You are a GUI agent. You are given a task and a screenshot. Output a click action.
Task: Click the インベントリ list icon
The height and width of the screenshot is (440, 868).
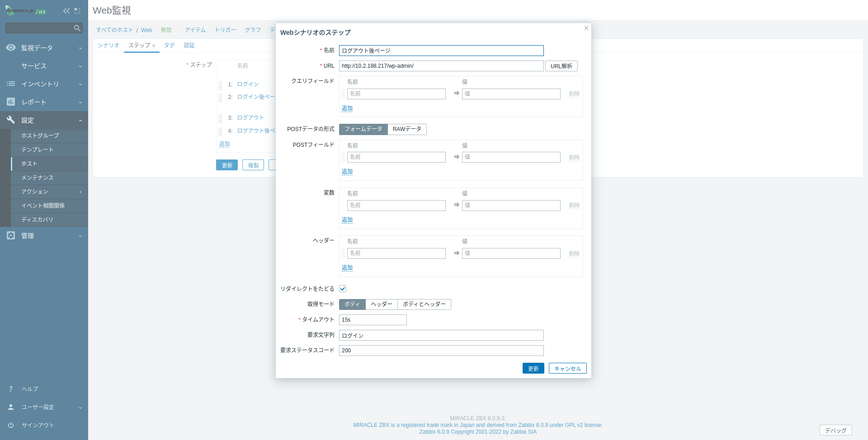pos(11,84)
